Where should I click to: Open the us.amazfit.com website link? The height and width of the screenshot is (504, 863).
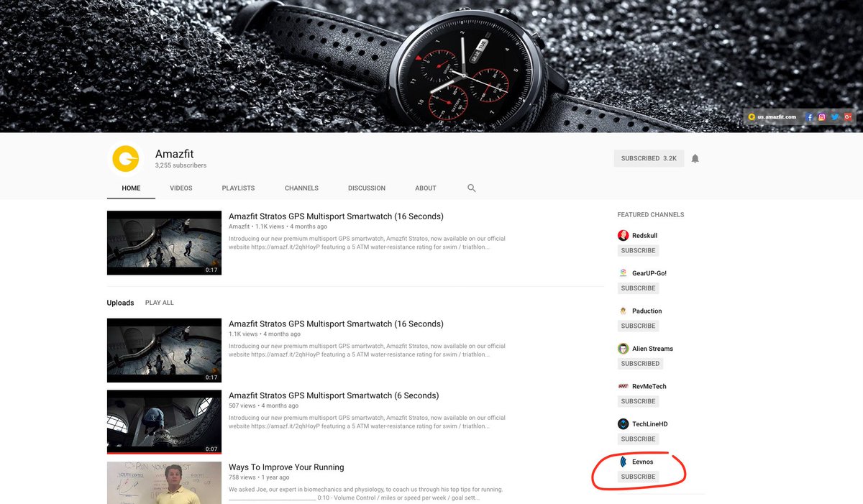(776, 116)
